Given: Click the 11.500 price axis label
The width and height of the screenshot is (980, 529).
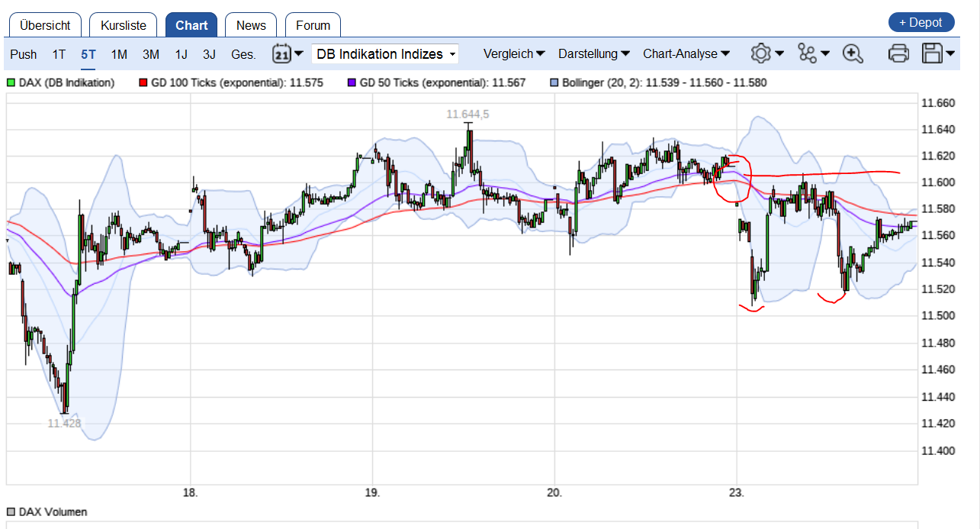Looking at the screenshot, I should (x=939, y=316).
